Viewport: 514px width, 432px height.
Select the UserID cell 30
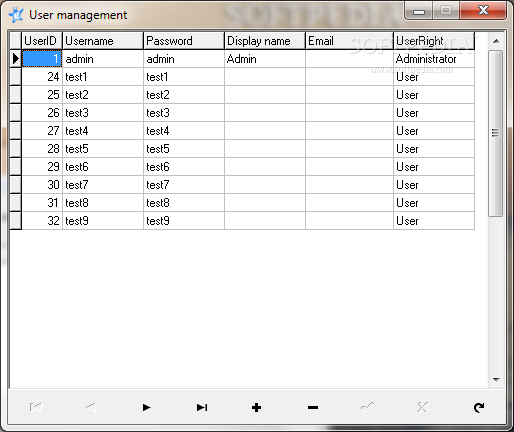[42, 185]
